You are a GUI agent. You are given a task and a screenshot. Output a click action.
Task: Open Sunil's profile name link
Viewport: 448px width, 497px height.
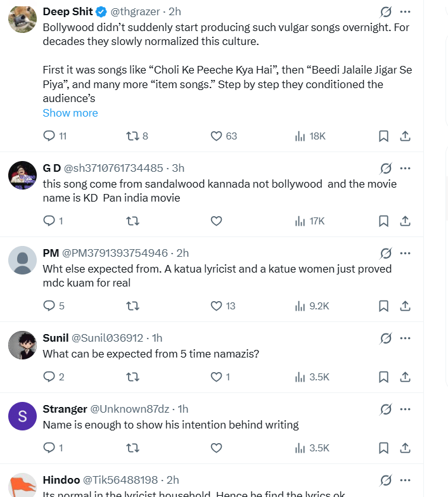[56, 338]
